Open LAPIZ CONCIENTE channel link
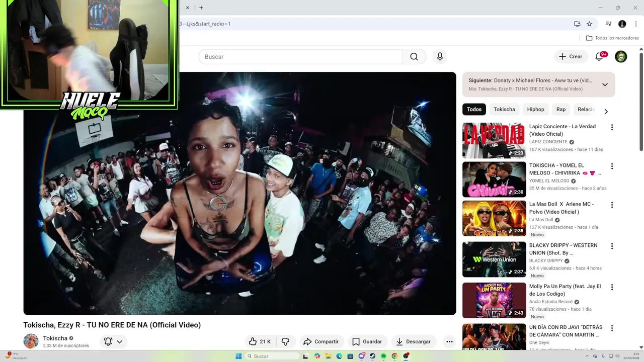The width and height of the screenshot is (644, 362). point(548,142)
